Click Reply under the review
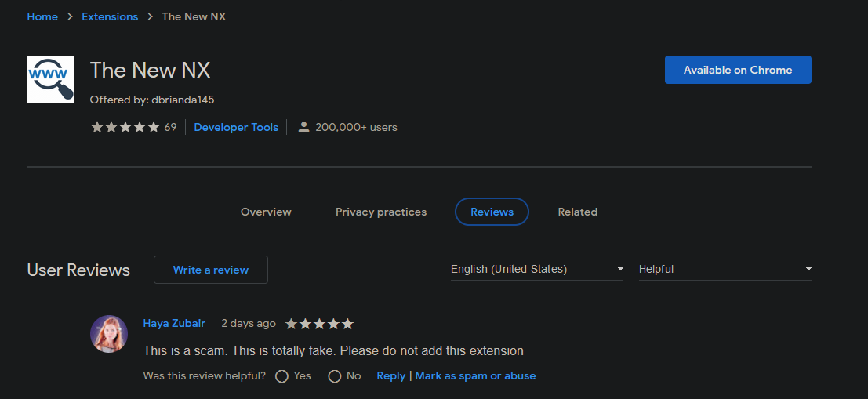Viewport: 868px width, 399px height. 390,376
